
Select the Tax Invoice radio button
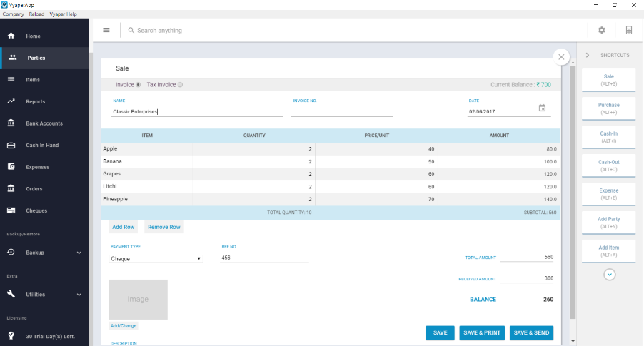(180, 85)
